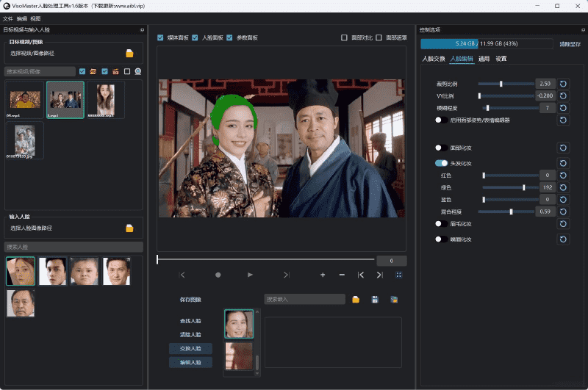Click the 查找人脸 button
The width and height of the screenshot is (588, 390).
pos(190,321)
